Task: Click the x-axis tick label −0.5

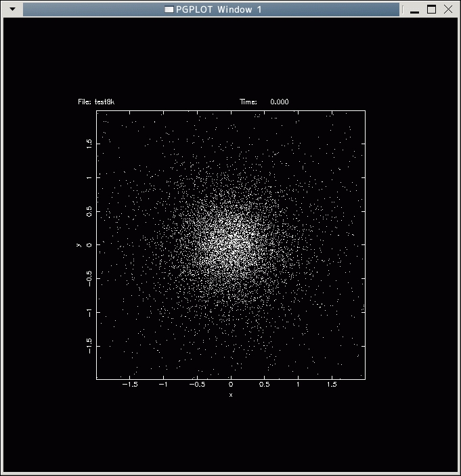Action: pyautogui.click(x=196, y=384)
